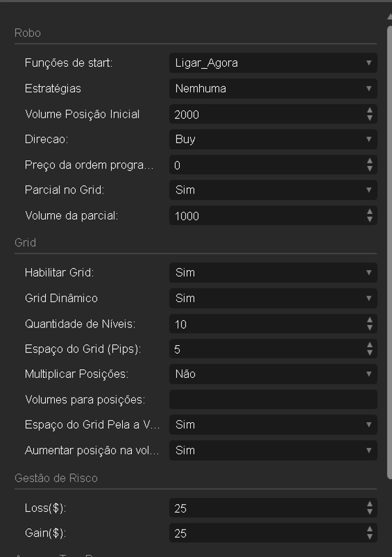This screenshot has width=392, height=557.
Task: Click the Volumes para posições text field
Action: point(272,399)
